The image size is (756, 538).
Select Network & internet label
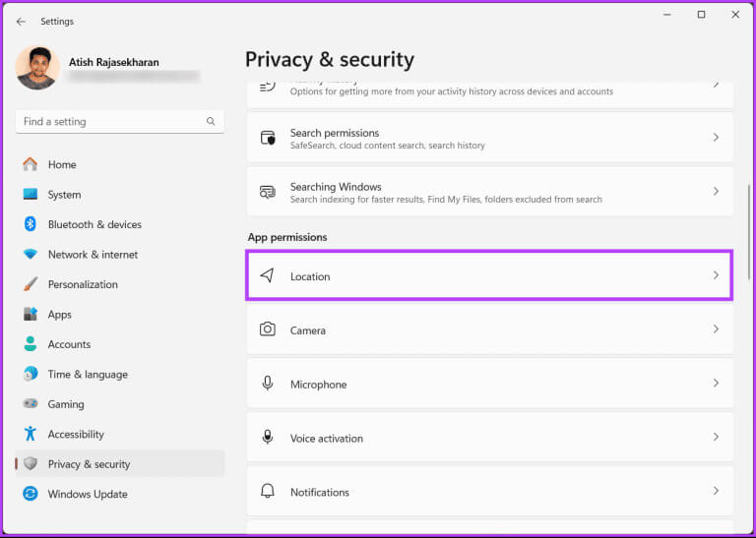coord(94,255)
